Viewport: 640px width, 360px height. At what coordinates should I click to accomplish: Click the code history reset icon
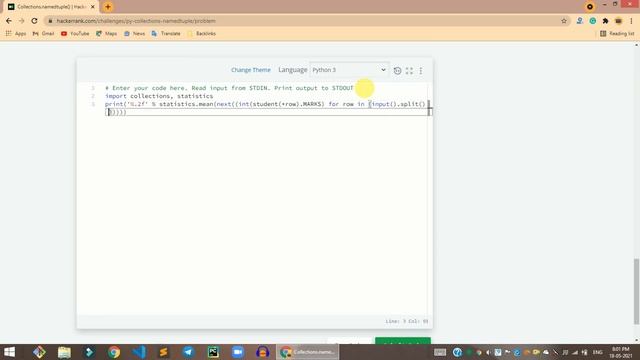click(397, 71)
